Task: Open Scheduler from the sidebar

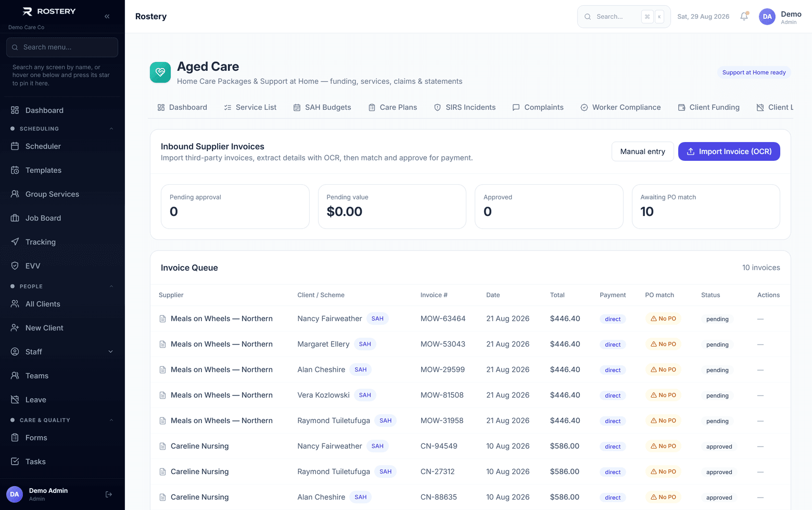Action: click(x=62, y=146)
